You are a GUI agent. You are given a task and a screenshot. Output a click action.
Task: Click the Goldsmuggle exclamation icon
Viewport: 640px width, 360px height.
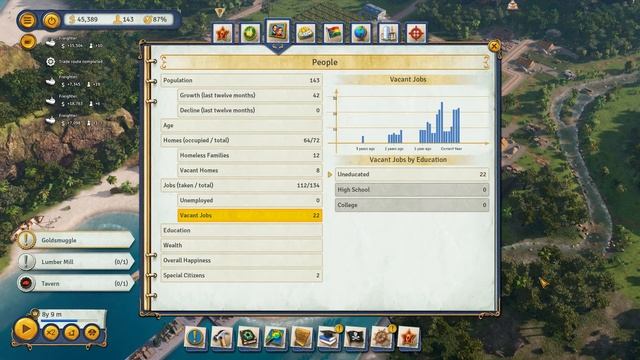point(27,240)
